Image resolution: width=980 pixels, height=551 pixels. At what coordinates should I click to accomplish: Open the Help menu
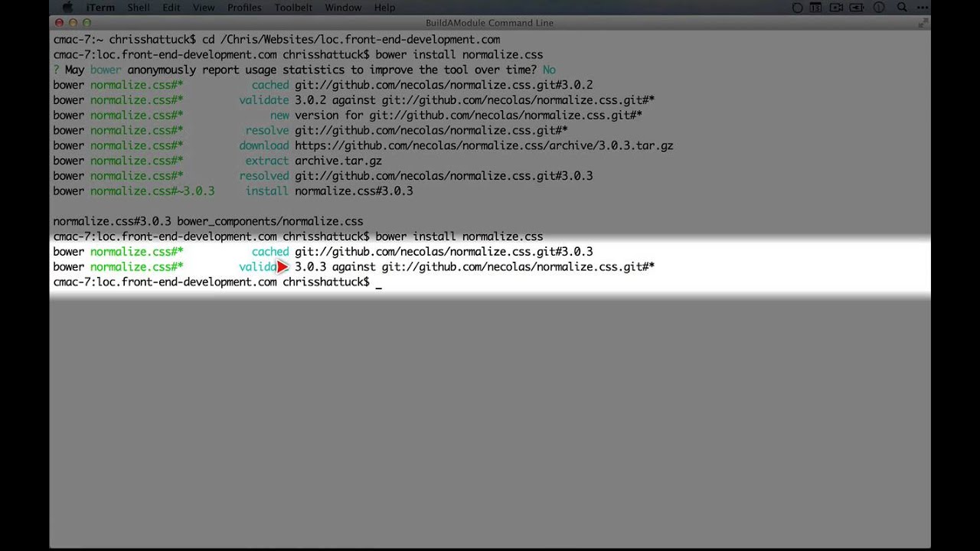(384, 8)
